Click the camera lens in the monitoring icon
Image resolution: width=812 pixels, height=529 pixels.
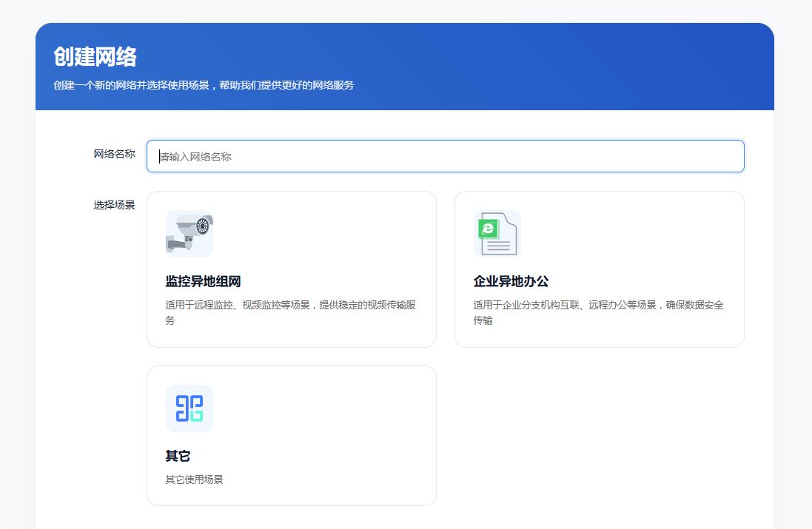[202, 226]
